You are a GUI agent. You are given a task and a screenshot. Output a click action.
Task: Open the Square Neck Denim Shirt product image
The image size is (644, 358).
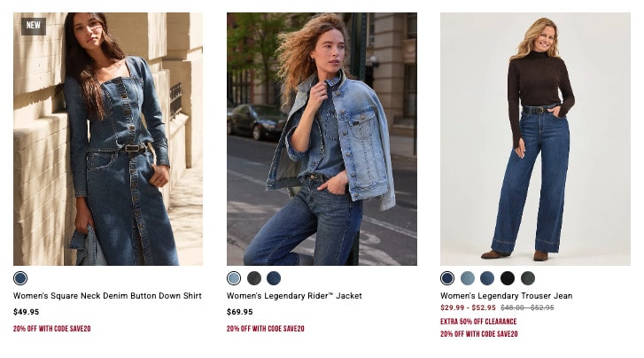(108, 139)
